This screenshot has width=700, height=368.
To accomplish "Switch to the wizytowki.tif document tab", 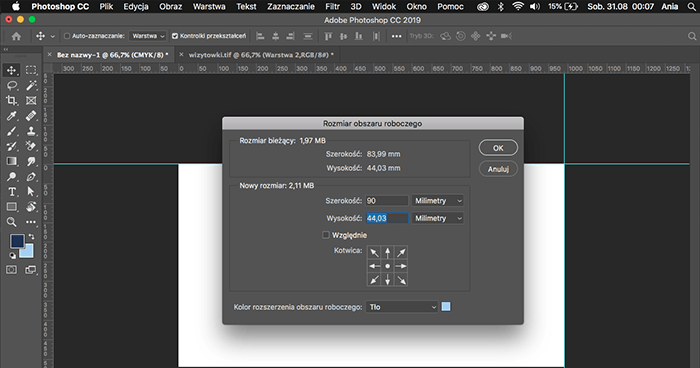I will pos(261,55).
